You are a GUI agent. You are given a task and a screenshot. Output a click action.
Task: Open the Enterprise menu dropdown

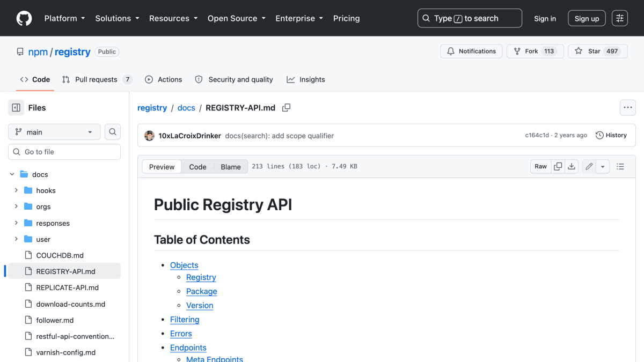299,18
